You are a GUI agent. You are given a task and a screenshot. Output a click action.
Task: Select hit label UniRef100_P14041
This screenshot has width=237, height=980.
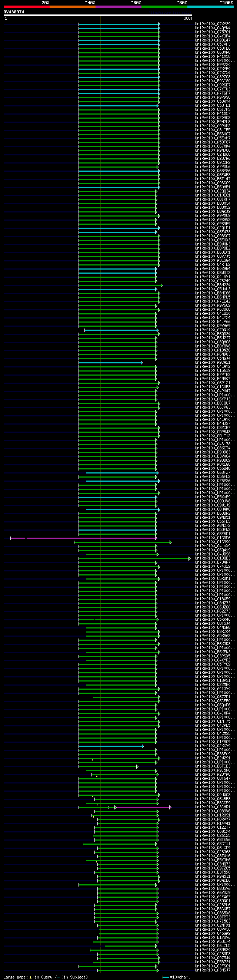[x=213, y=824]
